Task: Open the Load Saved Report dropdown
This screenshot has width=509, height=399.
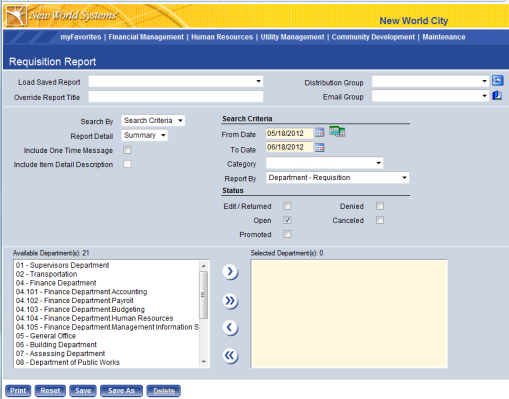Action: point(176,81)
